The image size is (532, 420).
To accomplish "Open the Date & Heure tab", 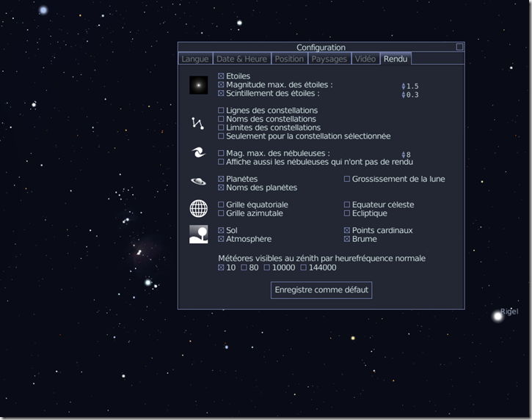I will (x=241, y=59).
